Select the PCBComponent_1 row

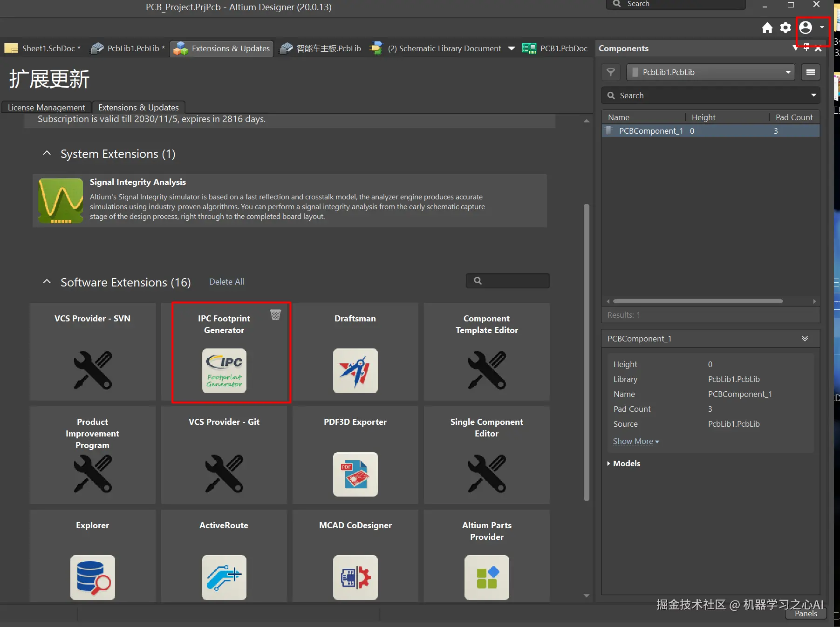tap(711, 131)
